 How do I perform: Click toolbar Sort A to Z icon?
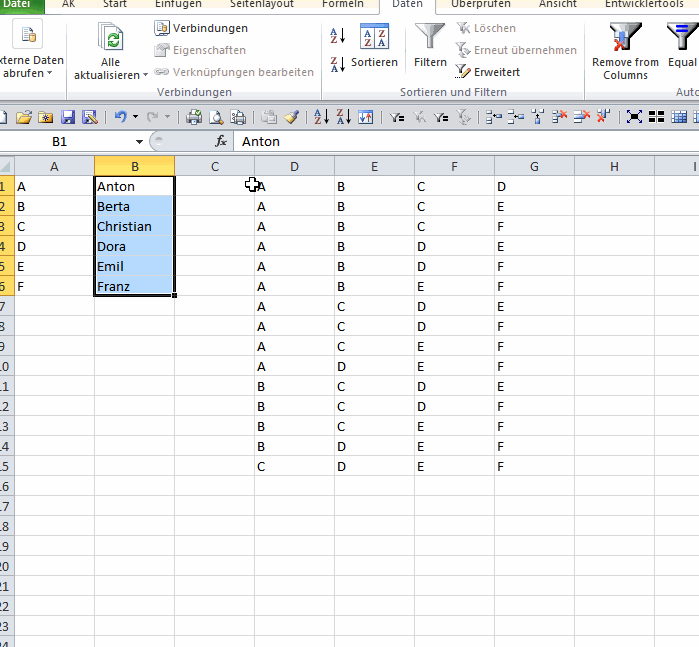coord(321,117)
